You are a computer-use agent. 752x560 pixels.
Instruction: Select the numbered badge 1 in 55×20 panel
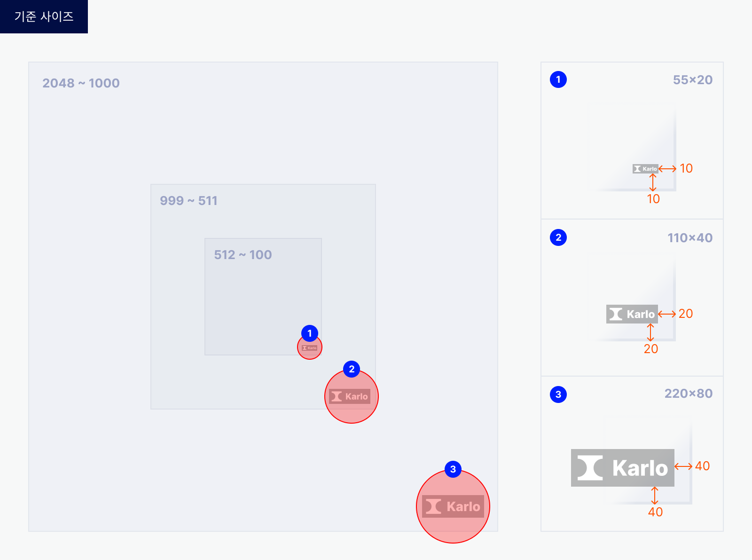tap(558, 79)
